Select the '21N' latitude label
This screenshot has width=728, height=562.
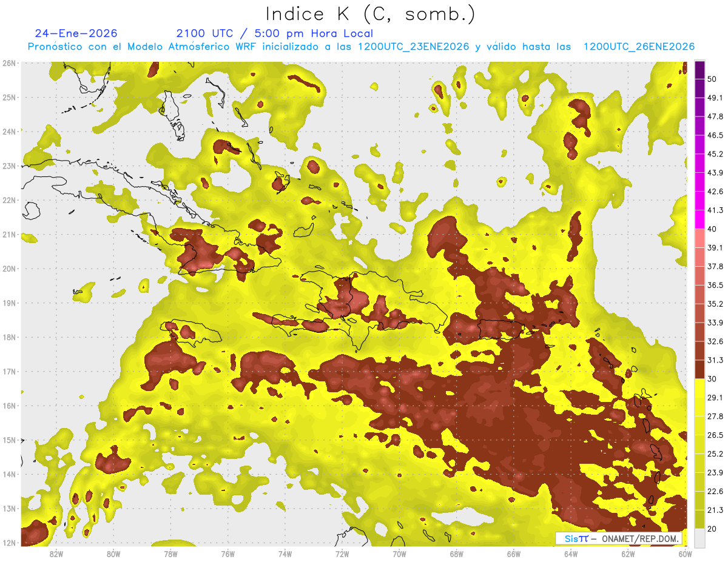coord(9,234)
